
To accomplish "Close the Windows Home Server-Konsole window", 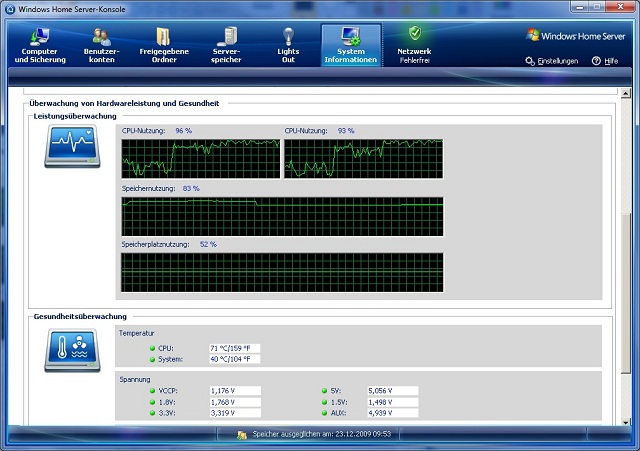I will [621, 7].
